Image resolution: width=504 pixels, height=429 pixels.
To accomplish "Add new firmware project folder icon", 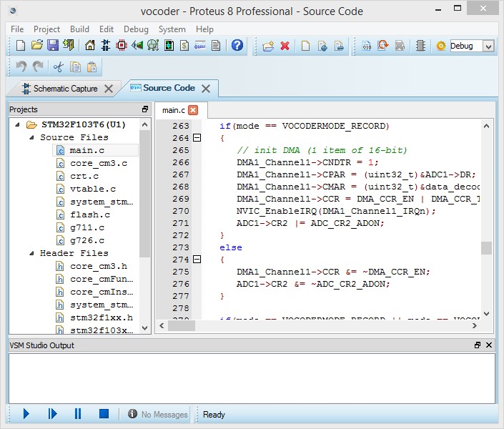I will click(268, 46).
